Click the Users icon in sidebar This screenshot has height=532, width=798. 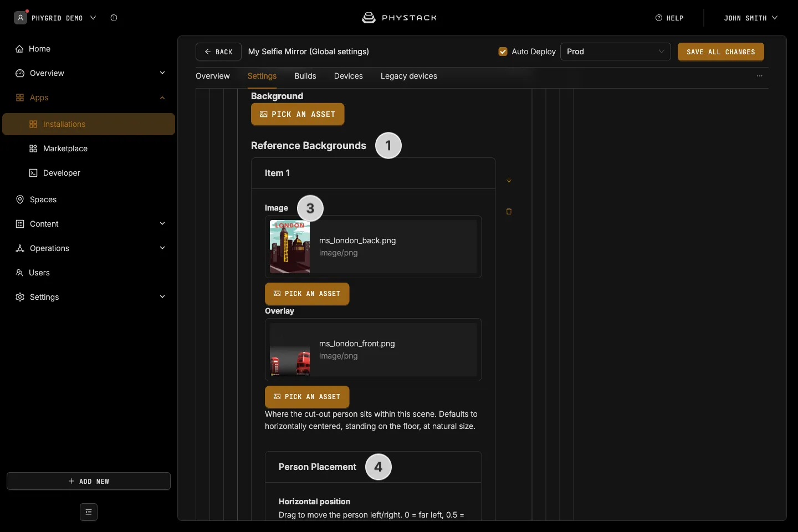19,273
